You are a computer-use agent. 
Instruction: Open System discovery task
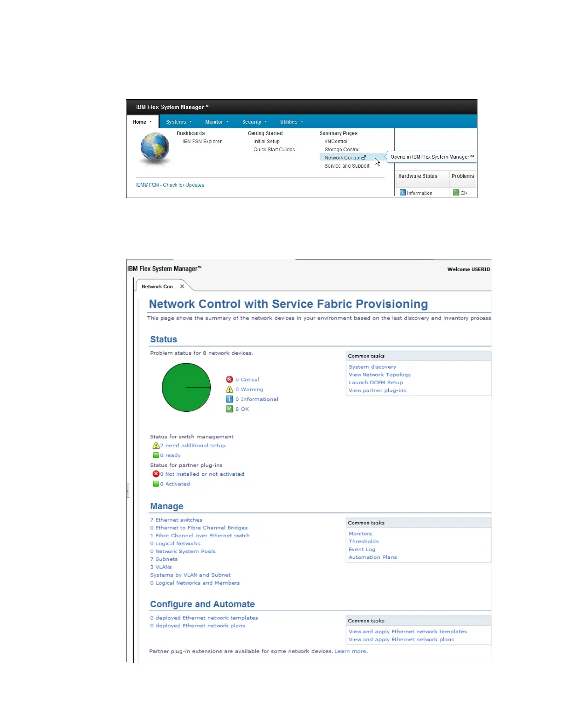click(372, 367)
